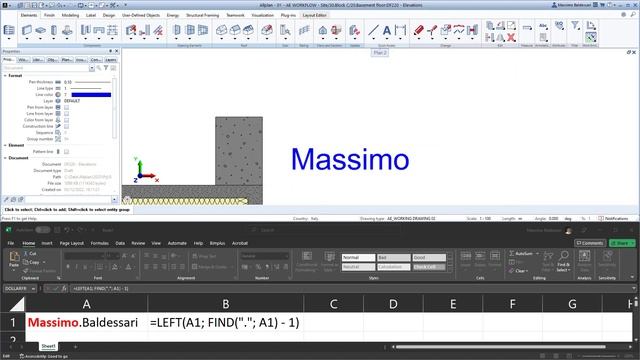
Task: Select the Dimension line tool in Allplan
Action: click(x=400, y=30)
